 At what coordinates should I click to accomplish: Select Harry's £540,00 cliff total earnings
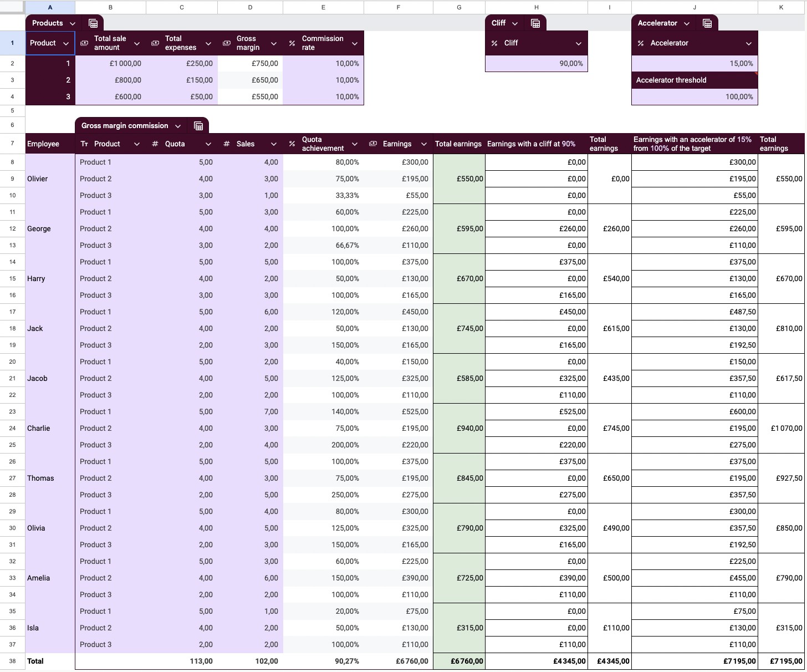pyautogui.click(x=610, y=278)
